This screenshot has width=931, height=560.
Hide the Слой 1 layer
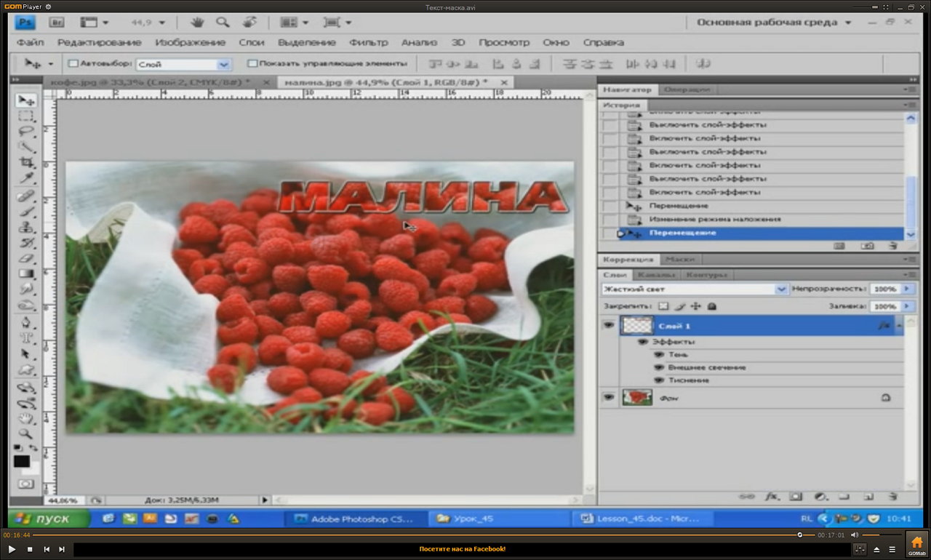click(608, 326)
